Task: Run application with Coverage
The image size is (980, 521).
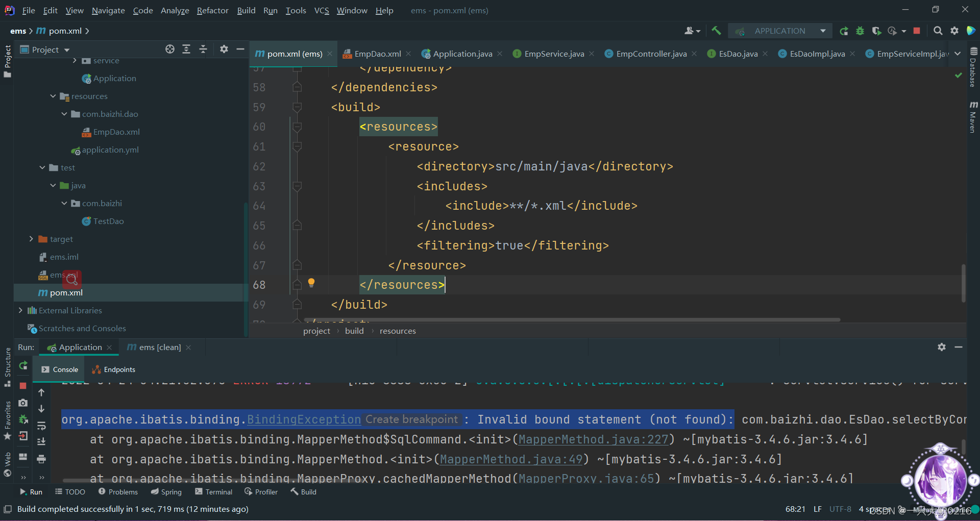Action: (x=877, y=31)
